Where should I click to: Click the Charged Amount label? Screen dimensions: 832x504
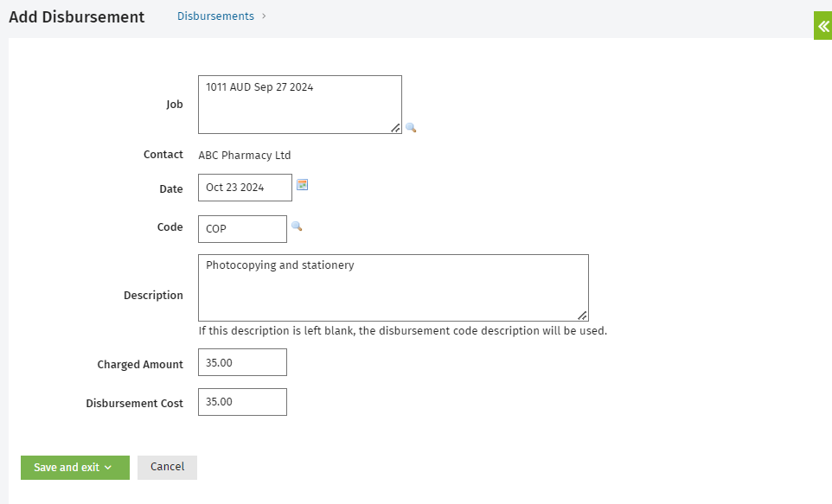coord(140,365)
